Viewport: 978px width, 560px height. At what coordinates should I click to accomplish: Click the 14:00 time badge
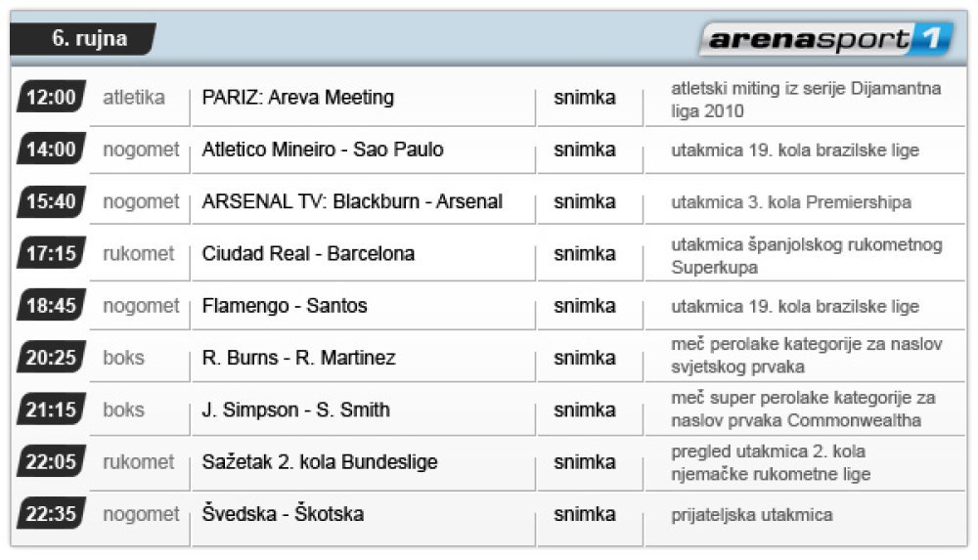pyautogui.click(x=51, y=150)
